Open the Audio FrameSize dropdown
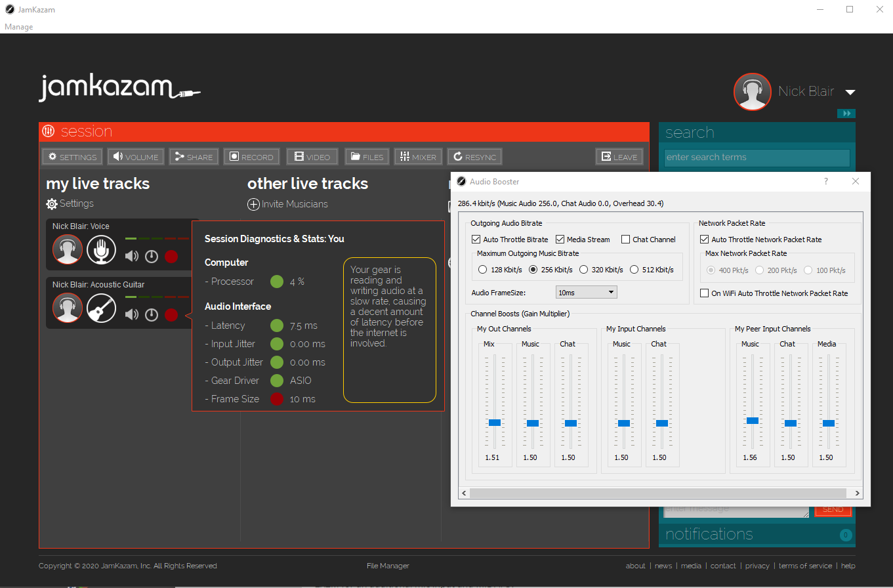Image resolution: width=893 pixels, height=588 pixels. tap(586, 292)
